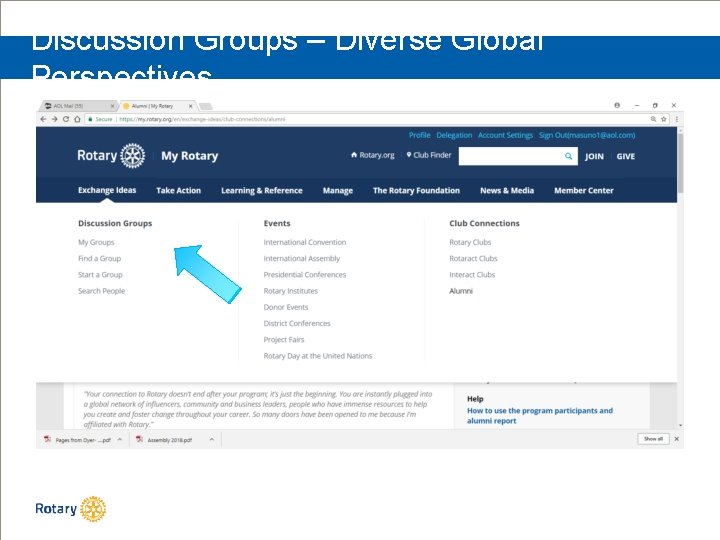Open Search People link
This screenshot has height=540, width=720.
(101, 291)
